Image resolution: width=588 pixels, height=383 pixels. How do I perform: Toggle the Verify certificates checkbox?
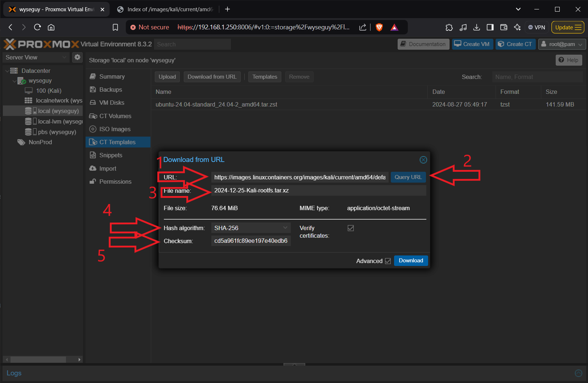(351, 228)
